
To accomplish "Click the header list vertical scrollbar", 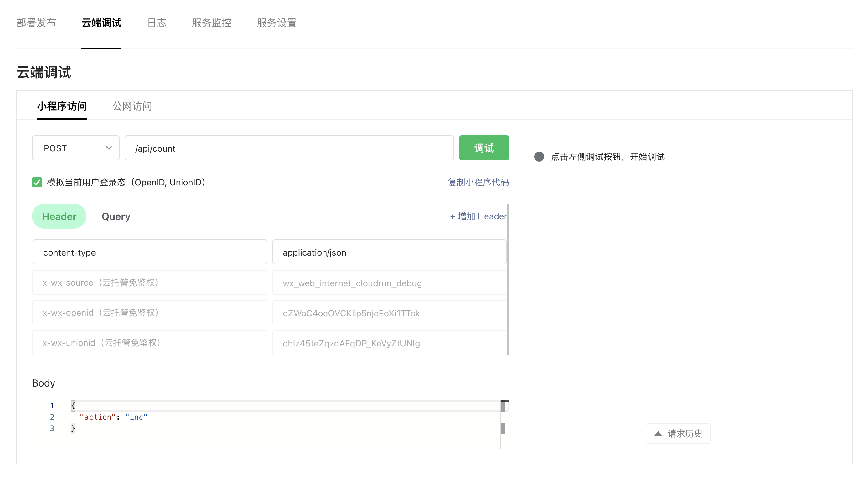I will [508, 279].
